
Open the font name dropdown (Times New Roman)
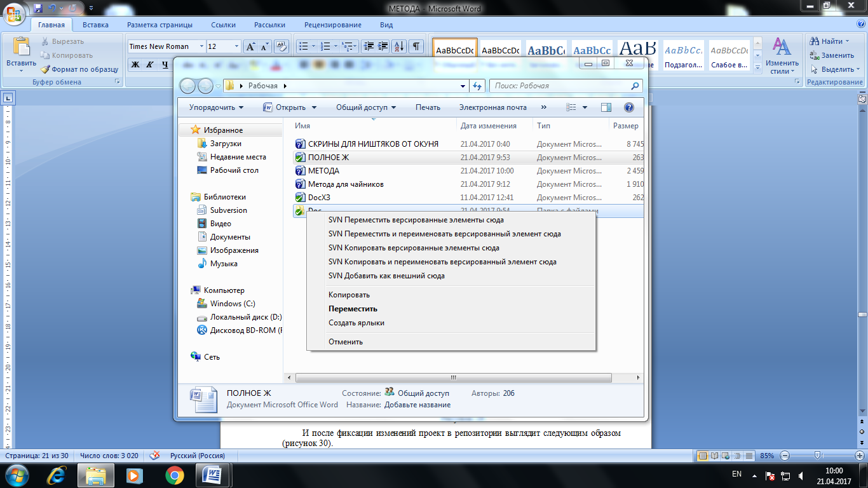tap(202, 46)
